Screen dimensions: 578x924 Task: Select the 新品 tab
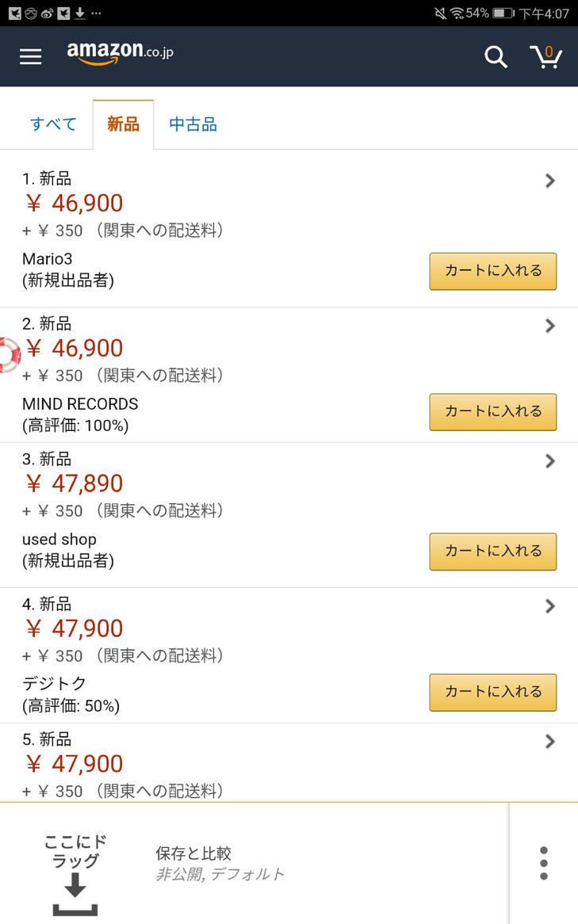pos(123,124)
